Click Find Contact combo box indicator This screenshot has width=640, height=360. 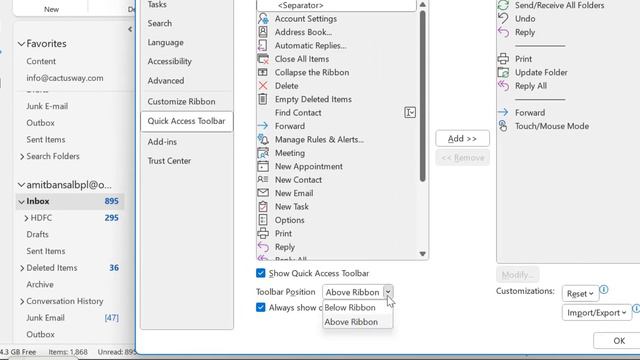[410, 112]
